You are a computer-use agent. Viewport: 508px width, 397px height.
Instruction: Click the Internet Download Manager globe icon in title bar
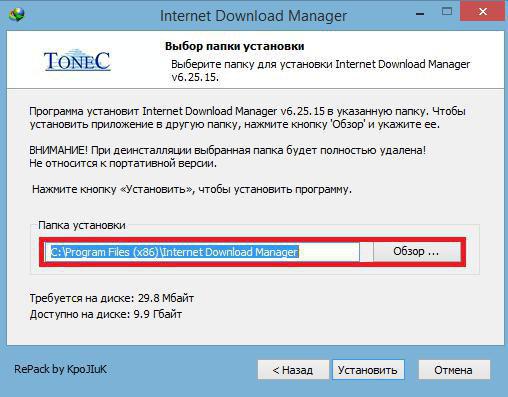pyautogui.click(x=17, y=14)
